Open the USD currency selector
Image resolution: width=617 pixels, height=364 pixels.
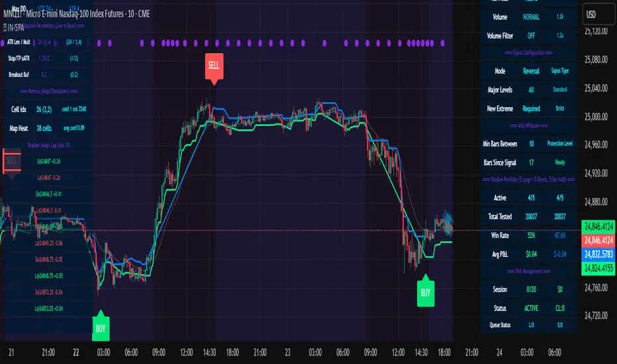598,15
